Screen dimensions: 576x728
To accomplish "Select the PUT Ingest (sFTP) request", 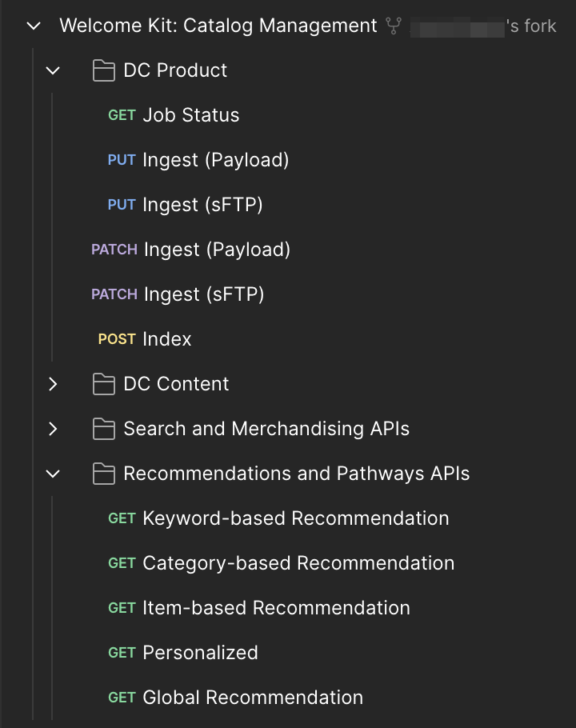I will pyautogui.click(x=202, y=205).
